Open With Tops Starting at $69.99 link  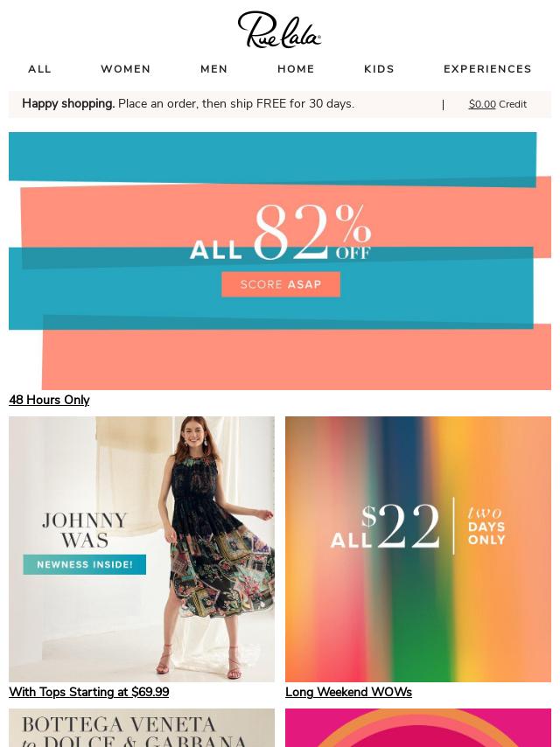tap(88, 692)
